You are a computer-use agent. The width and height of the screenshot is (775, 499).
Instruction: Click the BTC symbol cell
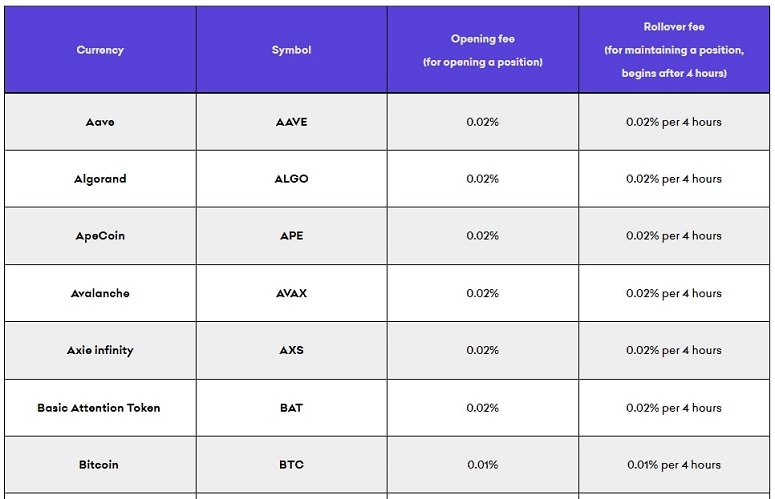click(x=291, y=465)
